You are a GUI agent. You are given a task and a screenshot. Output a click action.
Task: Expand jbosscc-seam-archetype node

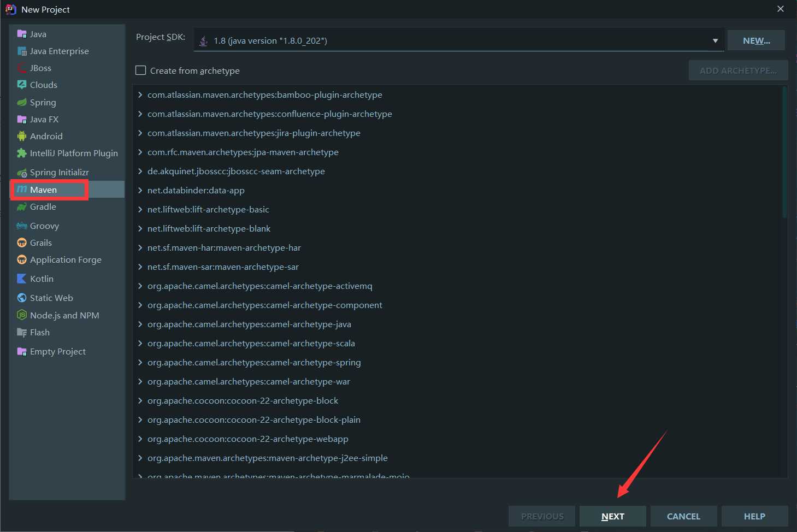tap(140, 172)
